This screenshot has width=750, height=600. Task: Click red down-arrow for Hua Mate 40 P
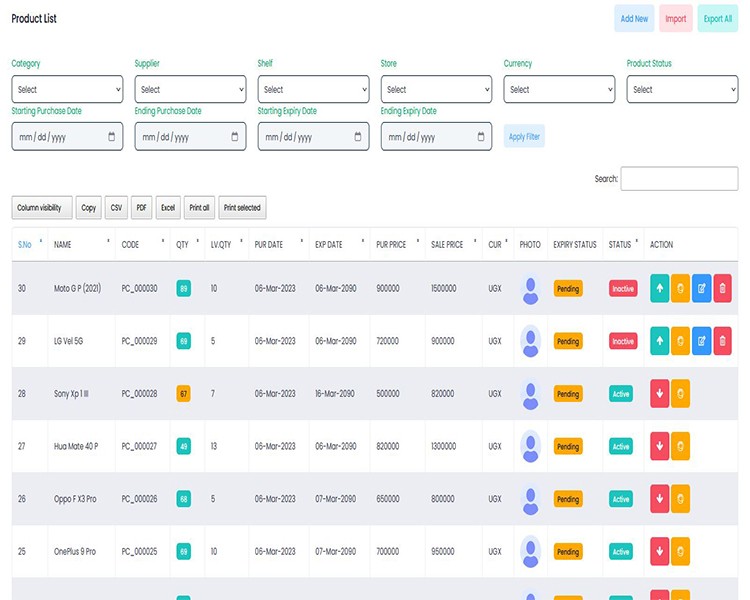[x=659, y=446]
